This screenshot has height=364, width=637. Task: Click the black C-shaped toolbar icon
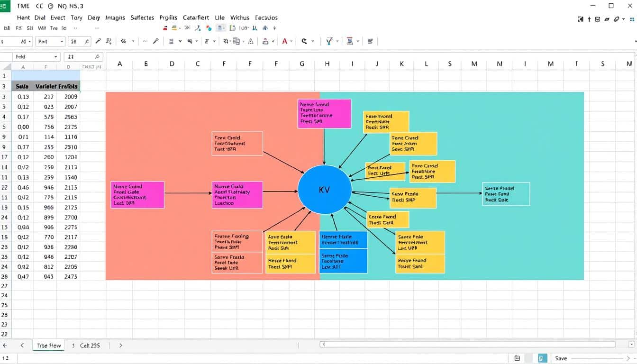304,41
